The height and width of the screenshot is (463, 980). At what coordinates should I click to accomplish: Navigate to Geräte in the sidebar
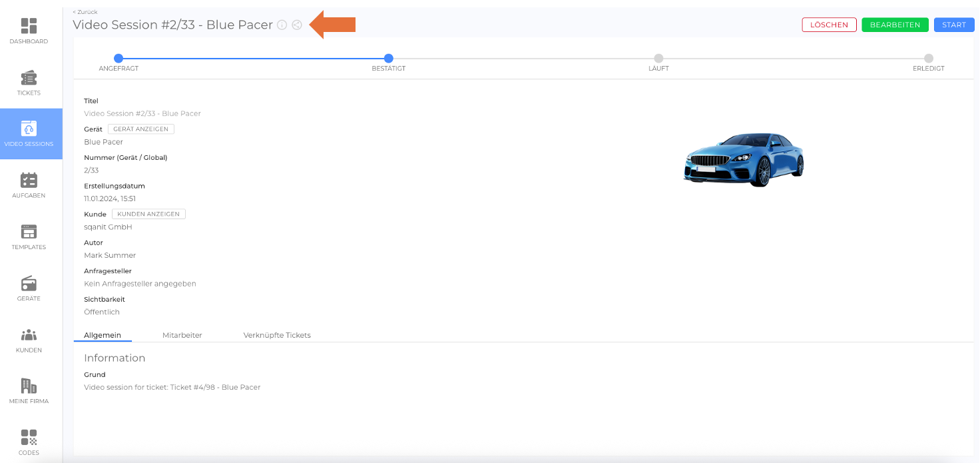point(29,283)
